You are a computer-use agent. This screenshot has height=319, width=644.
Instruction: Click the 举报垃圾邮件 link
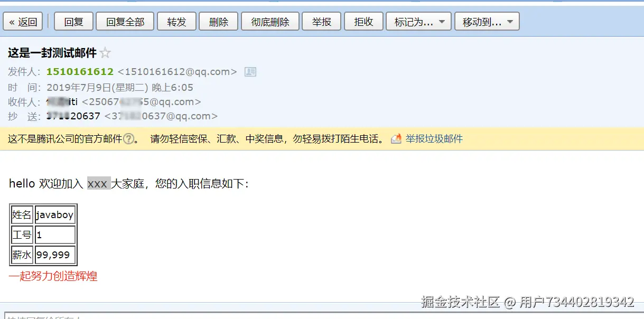click(x=434, y=139)
